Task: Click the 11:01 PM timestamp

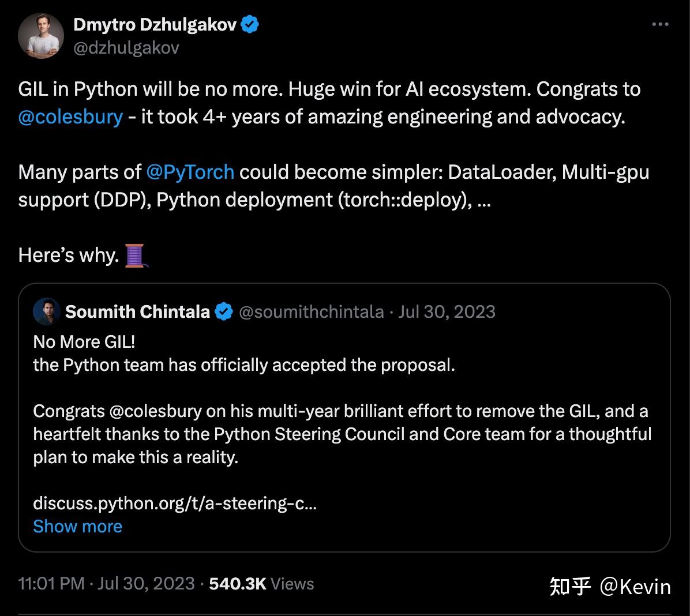Action: coord(52,584)
